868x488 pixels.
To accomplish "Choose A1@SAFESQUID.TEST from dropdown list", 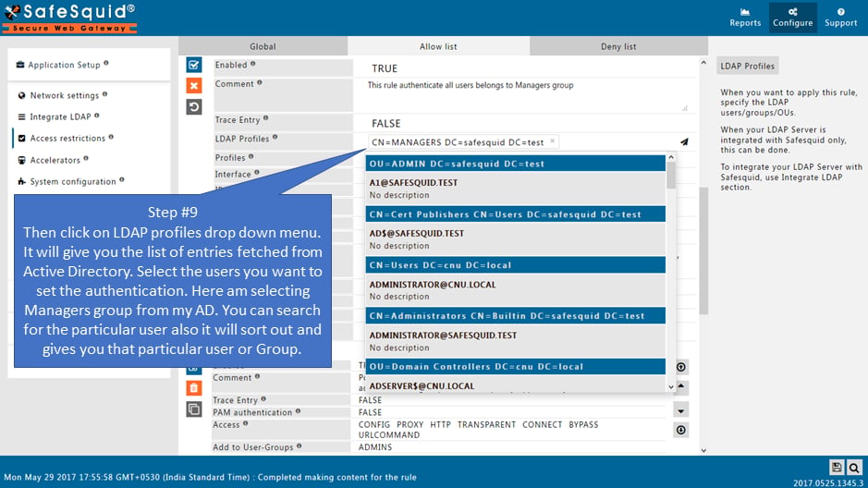I will tap(516, 189).
